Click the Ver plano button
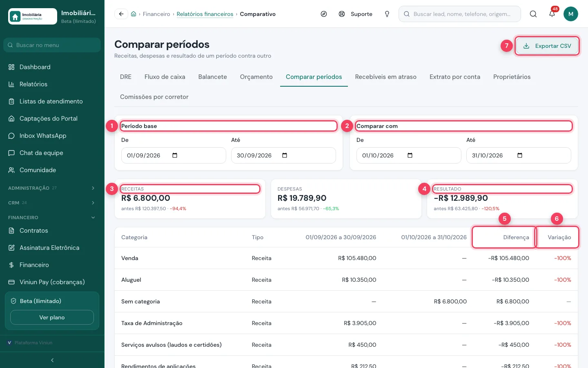 (52, 317)
